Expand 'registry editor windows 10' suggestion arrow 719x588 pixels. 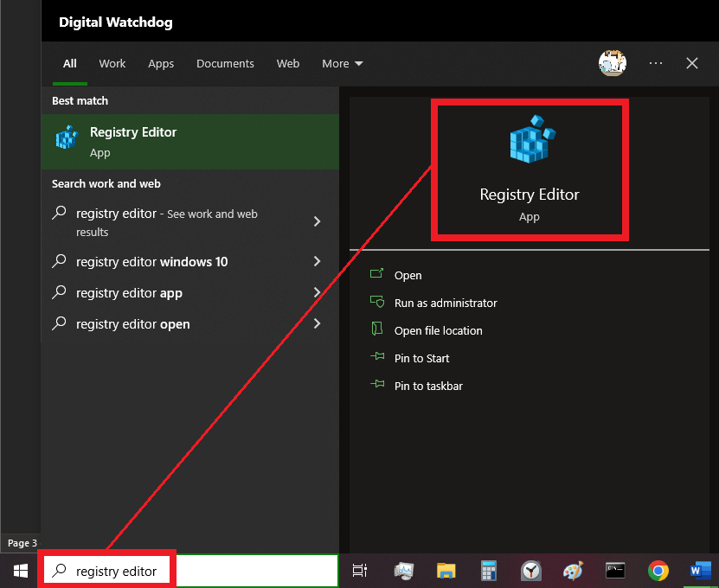coord(317,262)
